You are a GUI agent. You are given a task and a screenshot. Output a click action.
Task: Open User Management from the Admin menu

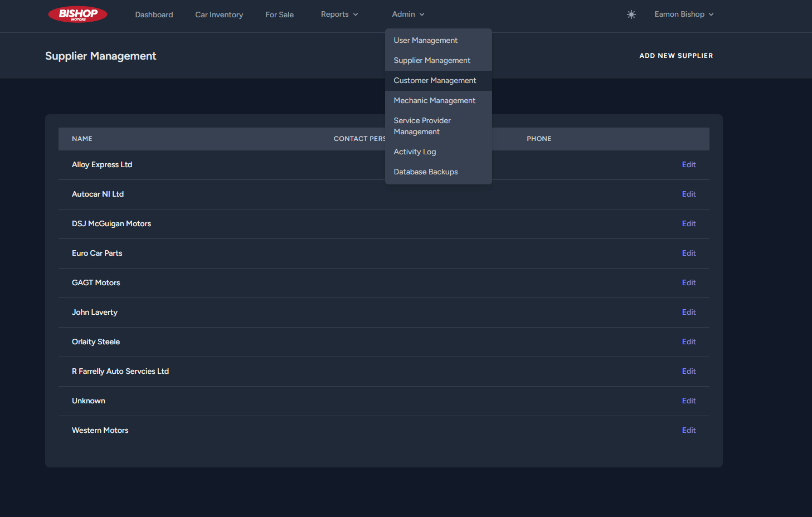[425, 40]
